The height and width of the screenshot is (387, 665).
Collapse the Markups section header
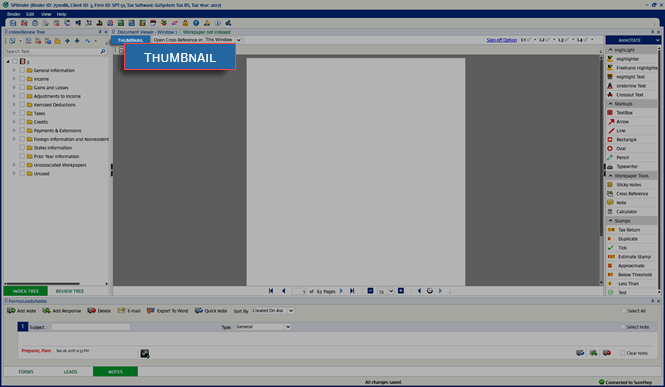click(x=611, y=103)
